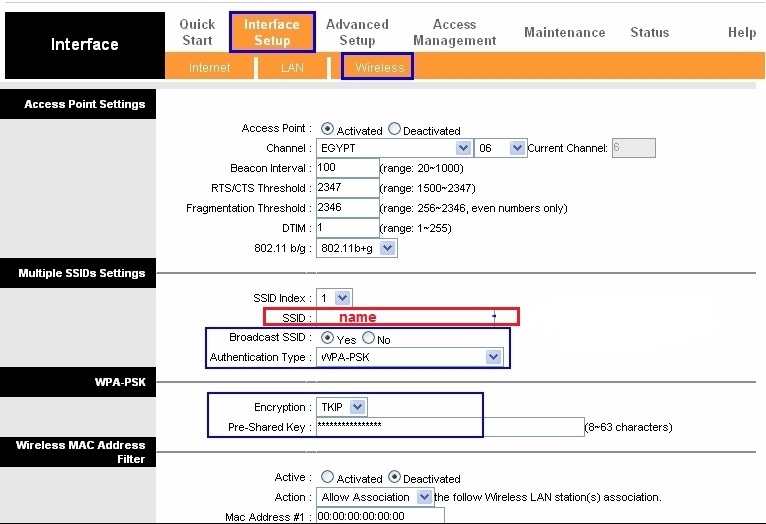Screen dimensions: 766x524
Task: Open the Access Management tab
Action: 454,32
